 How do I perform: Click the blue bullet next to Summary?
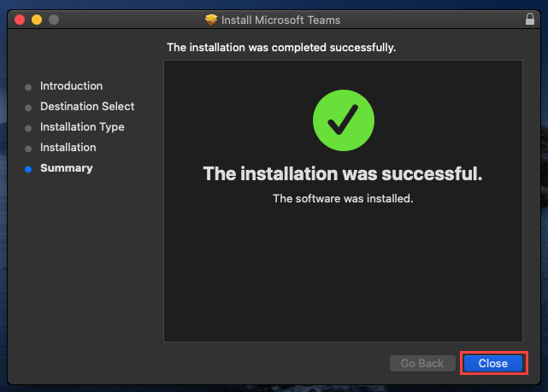click(x=28, y=169)
